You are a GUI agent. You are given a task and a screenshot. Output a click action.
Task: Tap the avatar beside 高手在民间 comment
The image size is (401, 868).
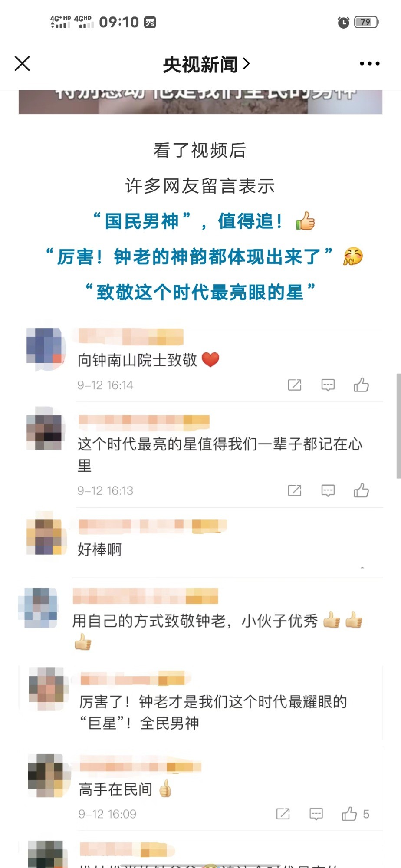(x=49, y=775)
